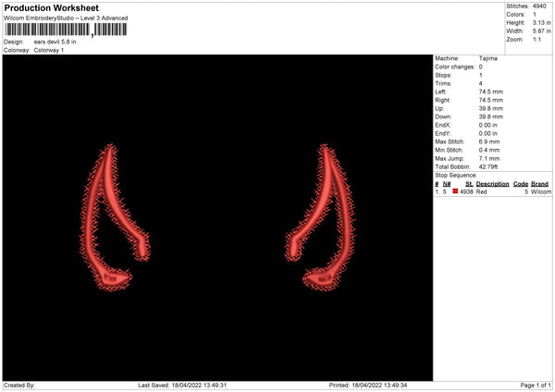
Task: Click the 'St.' column header
Action: point(469,184)
